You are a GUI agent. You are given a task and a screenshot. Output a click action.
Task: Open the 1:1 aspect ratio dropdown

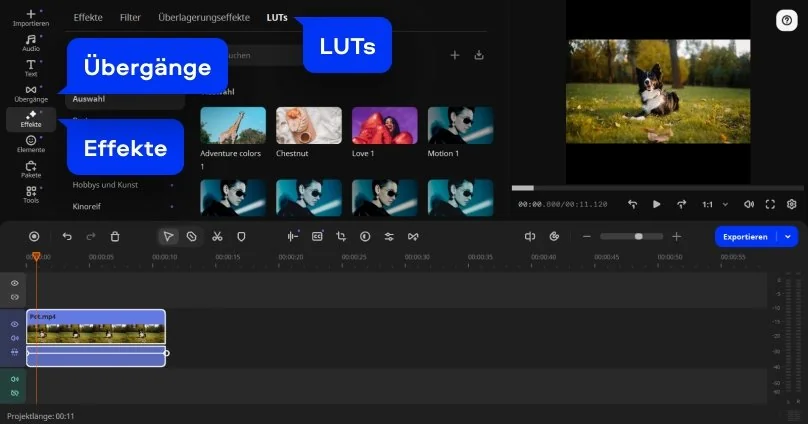pos(715,205)
